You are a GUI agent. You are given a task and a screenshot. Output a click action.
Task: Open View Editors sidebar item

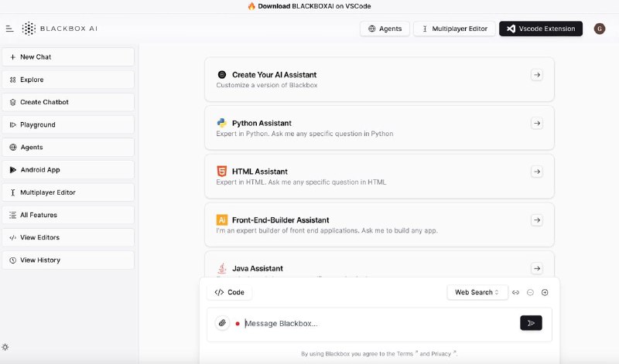click(x=68, y=237)
